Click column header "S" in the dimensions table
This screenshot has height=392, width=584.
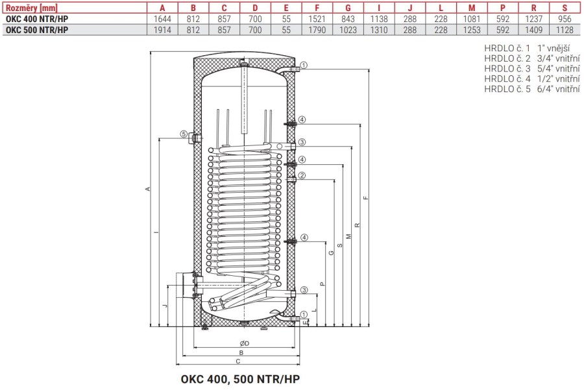click(565, 8)
